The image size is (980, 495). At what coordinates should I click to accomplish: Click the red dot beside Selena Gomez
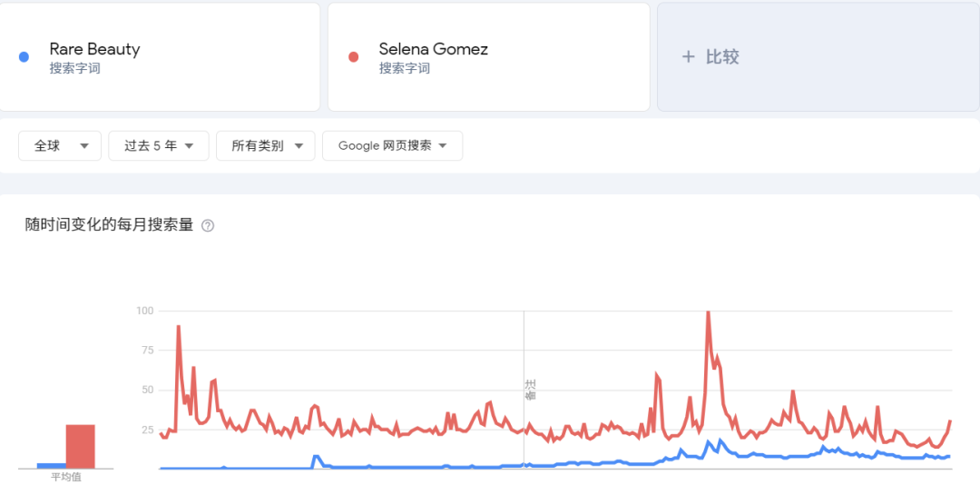point(354,57)
